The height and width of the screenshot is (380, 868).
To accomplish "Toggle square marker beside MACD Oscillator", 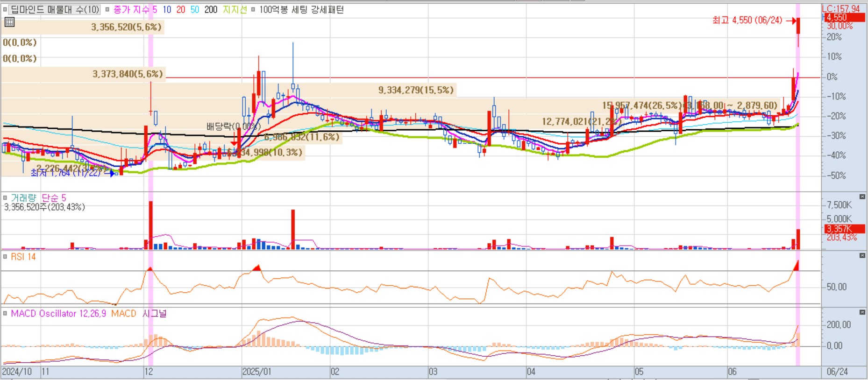I will [5, 313].
